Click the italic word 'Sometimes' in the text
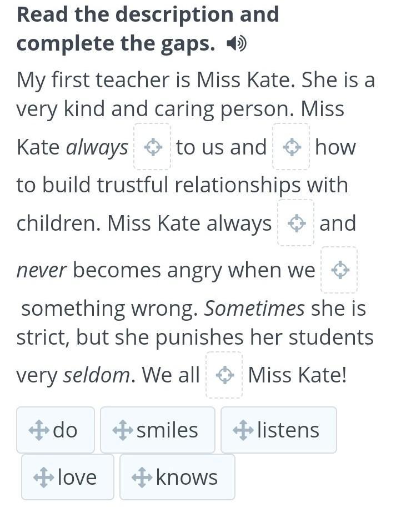 254,308
